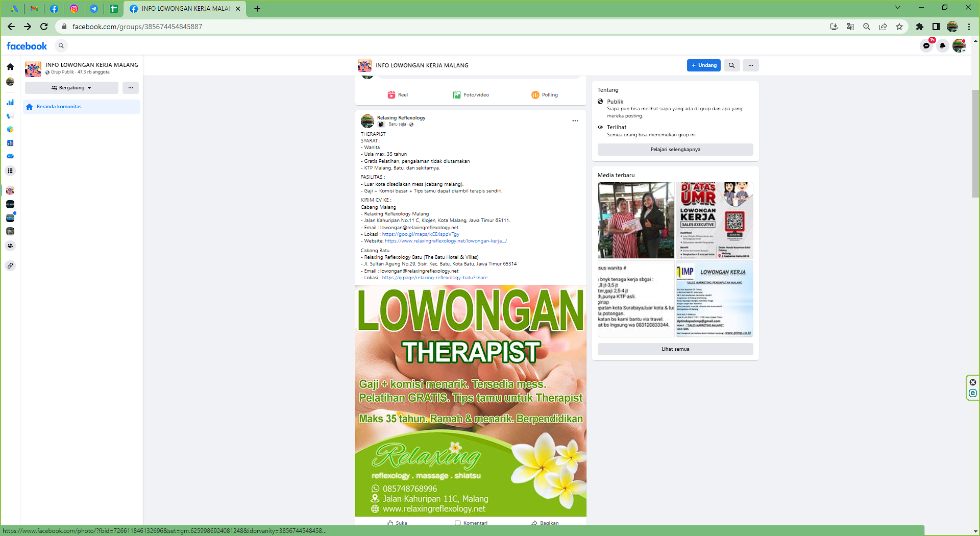
Task: Open the browser zoom control
Action: coord(867,27)
